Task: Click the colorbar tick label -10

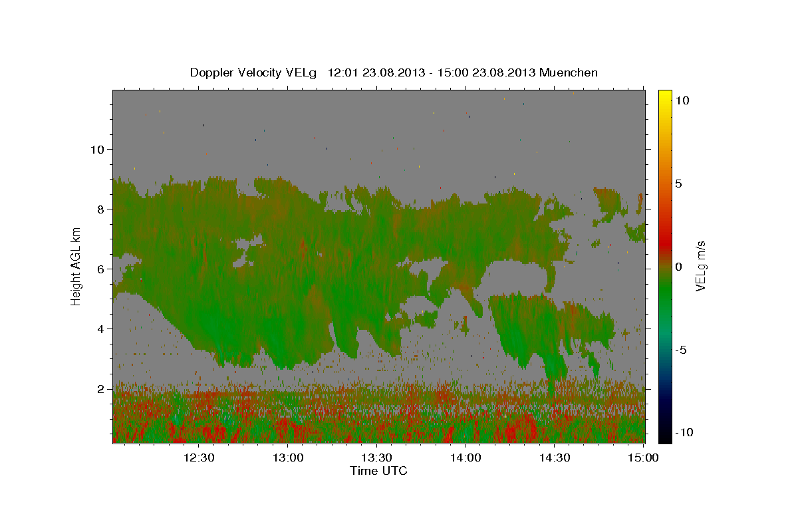Action: pos(683,432)
